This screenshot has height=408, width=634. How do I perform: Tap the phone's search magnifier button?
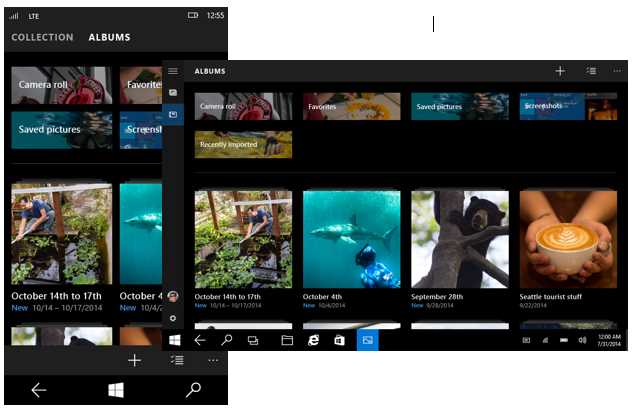click(x=193, y=390)
